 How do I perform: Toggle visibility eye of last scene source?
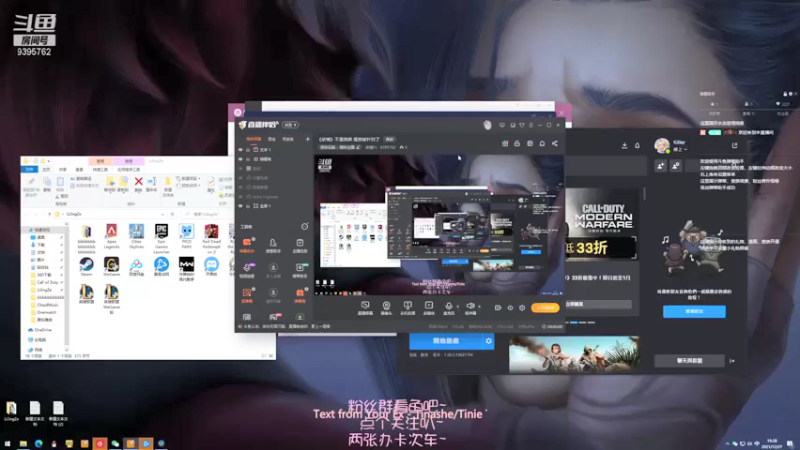click(240, 206)
